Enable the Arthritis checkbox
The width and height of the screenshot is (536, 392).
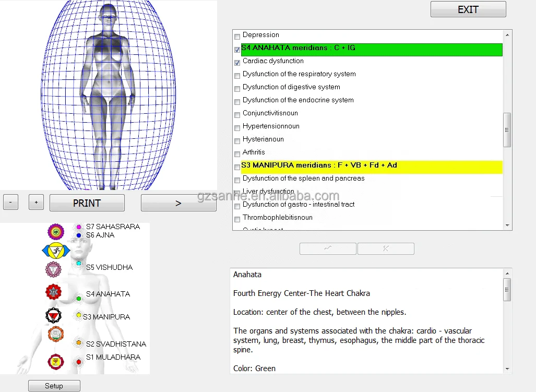click(237, 153)
